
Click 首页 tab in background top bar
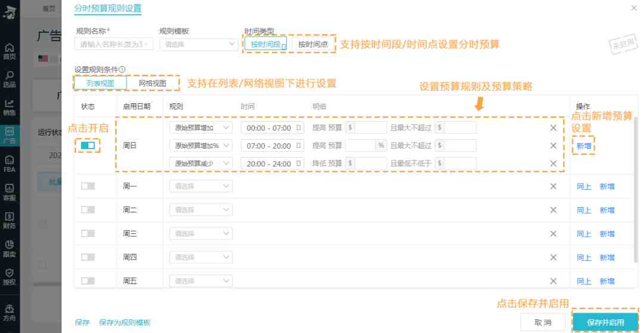49,8
